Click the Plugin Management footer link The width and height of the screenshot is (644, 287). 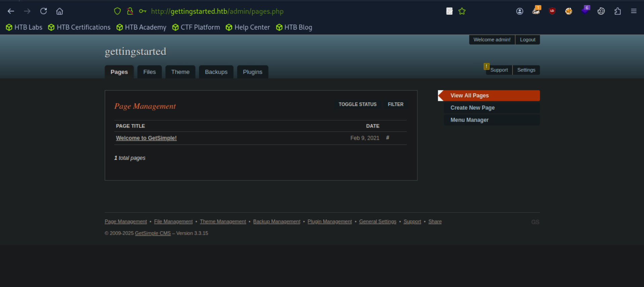tap(330, 222)
